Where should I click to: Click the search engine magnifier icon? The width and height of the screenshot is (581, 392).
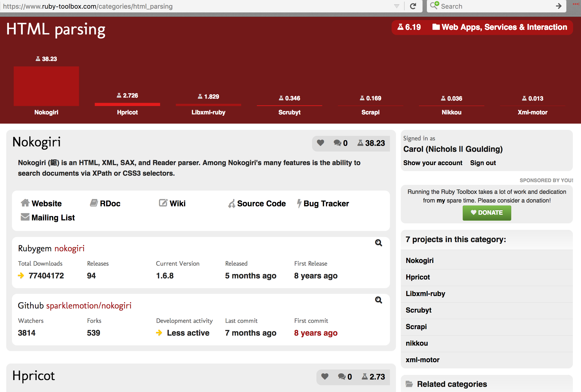[x=434, y=5]
